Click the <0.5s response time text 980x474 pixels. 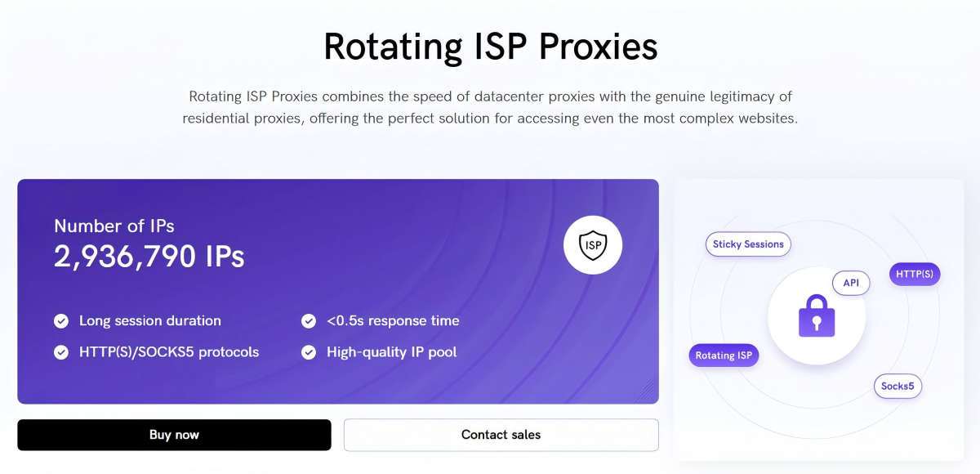[393, 321]
